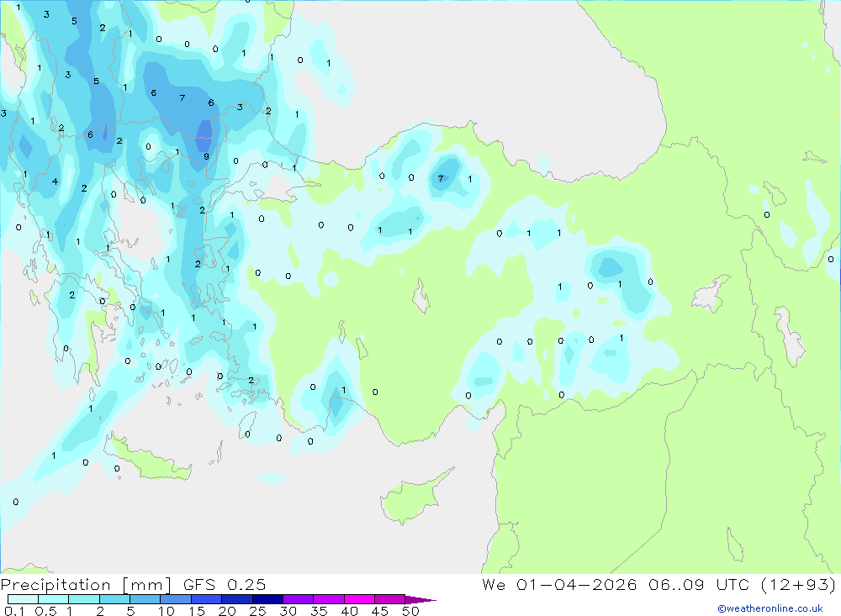
Task: Click the 0.1–0.5 mm legend color box
Action: tap(23, 599)
